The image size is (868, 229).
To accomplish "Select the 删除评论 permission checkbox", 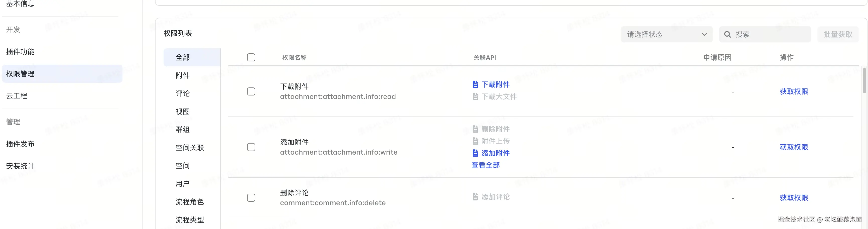I will click(x=251, y=198).
